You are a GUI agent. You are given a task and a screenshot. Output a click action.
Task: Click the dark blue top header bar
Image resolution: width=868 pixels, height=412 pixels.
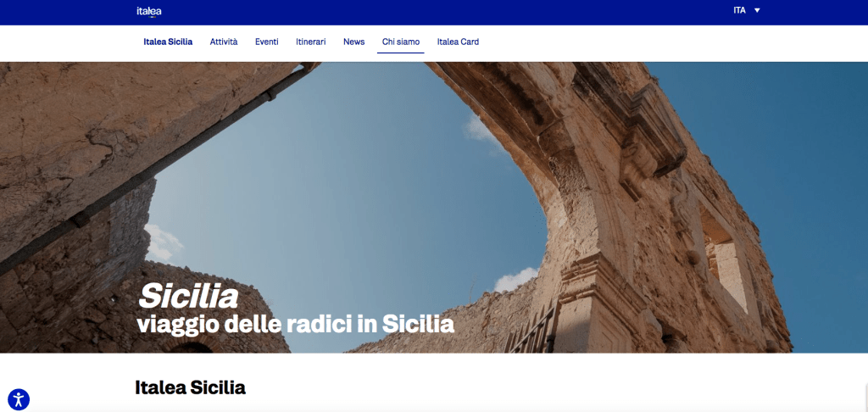tap(434, 12)
